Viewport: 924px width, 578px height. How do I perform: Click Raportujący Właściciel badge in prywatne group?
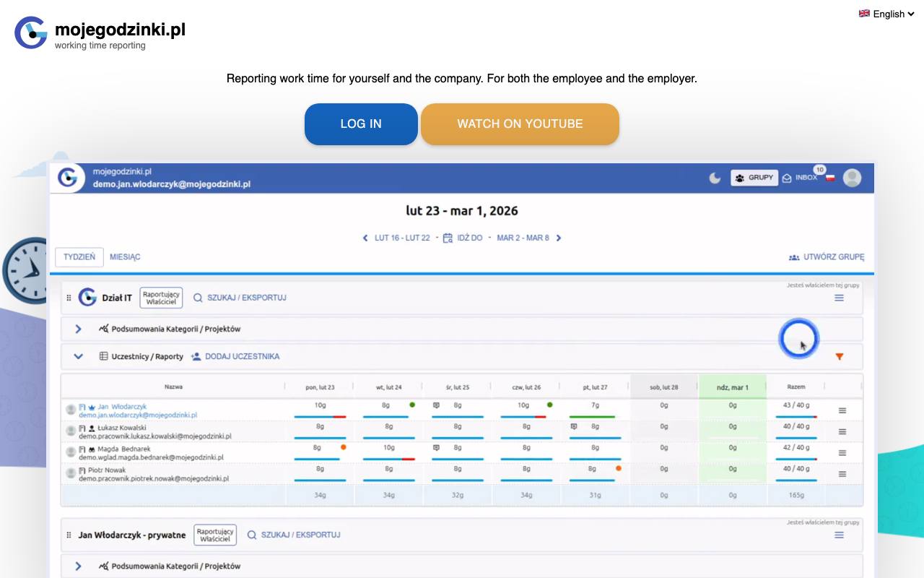tap(215, 535)
